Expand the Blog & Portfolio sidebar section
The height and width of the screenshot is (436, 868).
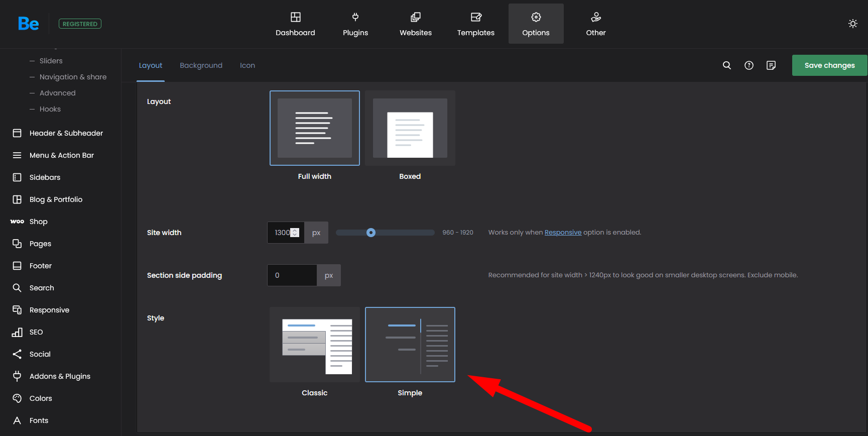click(56, 199)
